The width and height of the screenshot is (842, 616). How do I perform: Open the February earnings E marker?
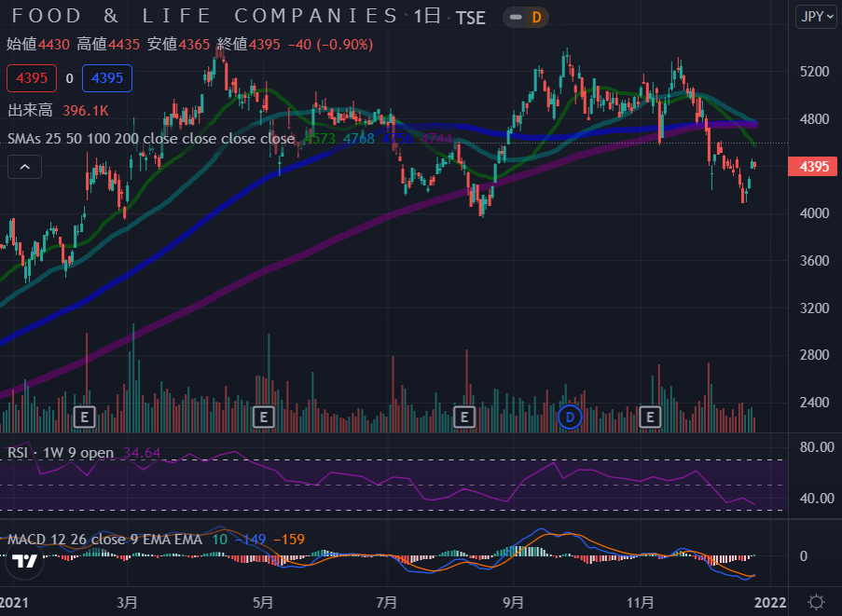[x=84, y=417]
